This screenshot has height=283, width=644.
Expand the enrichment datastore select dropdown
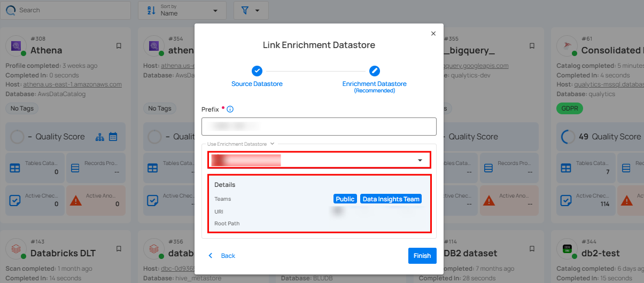(420, 160)
